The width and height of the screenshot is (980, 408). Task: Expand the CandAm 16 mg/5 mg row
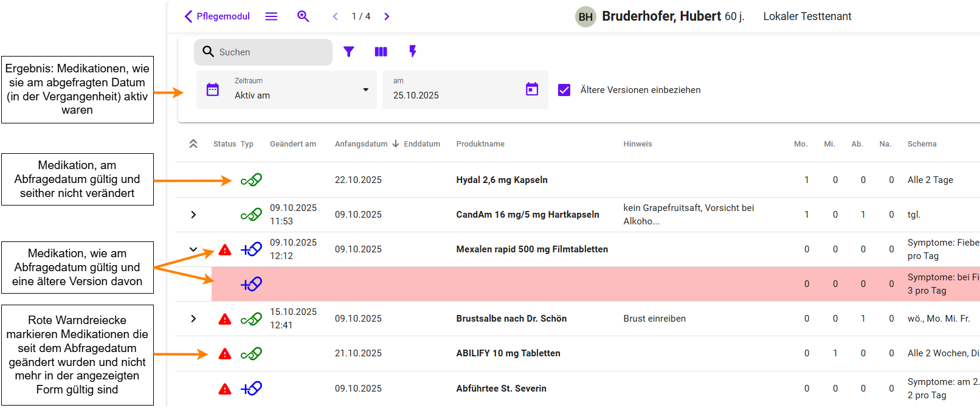click(193, 215)
